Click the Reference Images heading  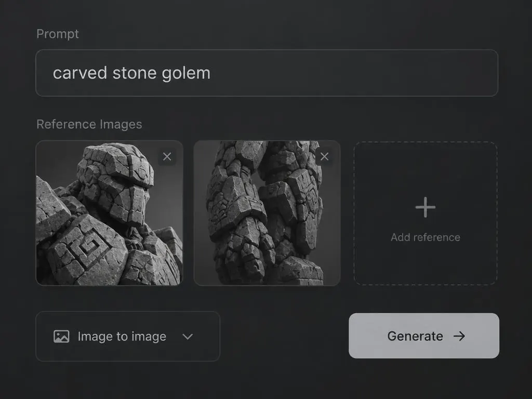tap(89, 124)
